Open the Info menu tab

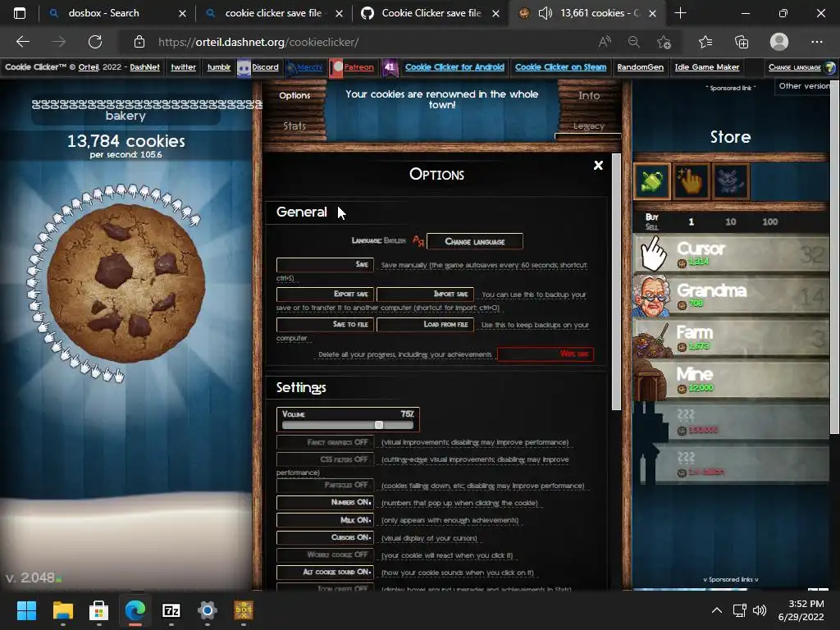589,95
